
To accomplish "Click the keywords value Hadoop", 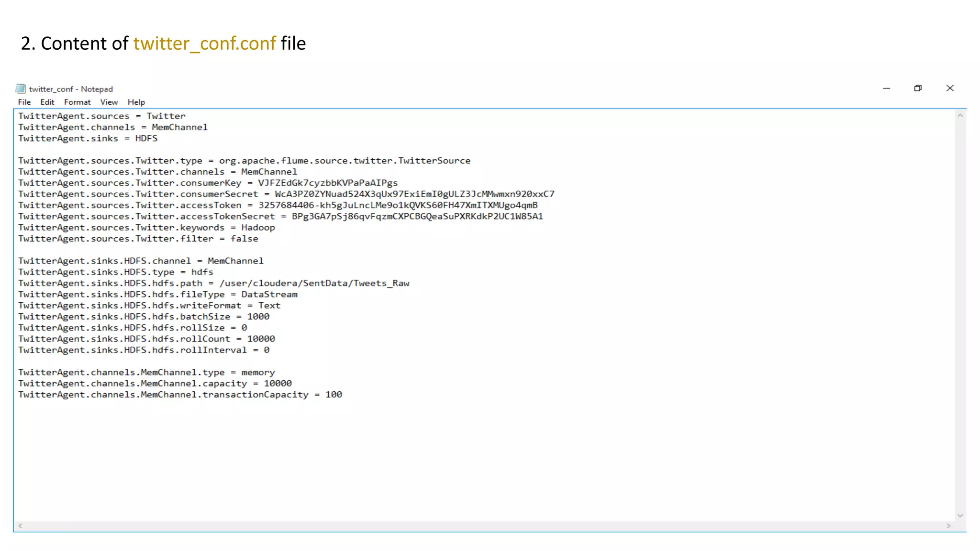I will 258,228.
